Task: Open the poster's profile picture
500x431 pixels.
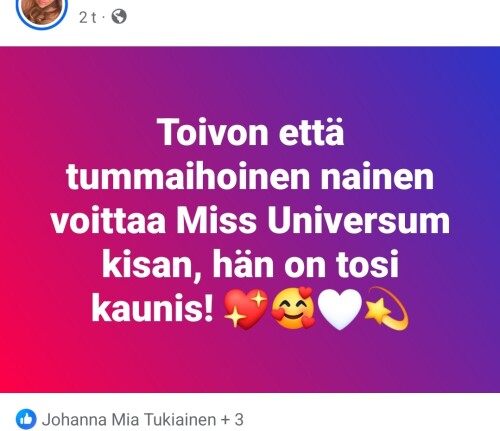Action: pyautogui.click(x=42, y=10)
